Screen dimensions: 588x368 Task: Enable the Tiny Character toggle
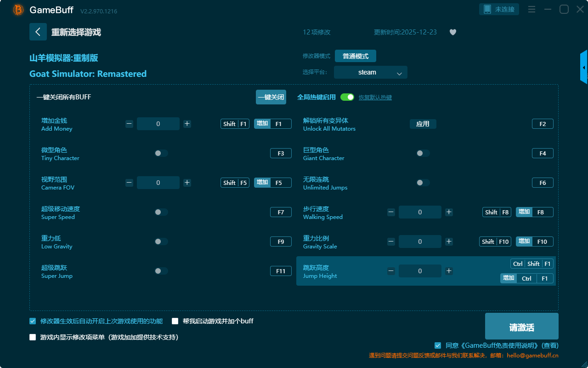tap(161, 153)
